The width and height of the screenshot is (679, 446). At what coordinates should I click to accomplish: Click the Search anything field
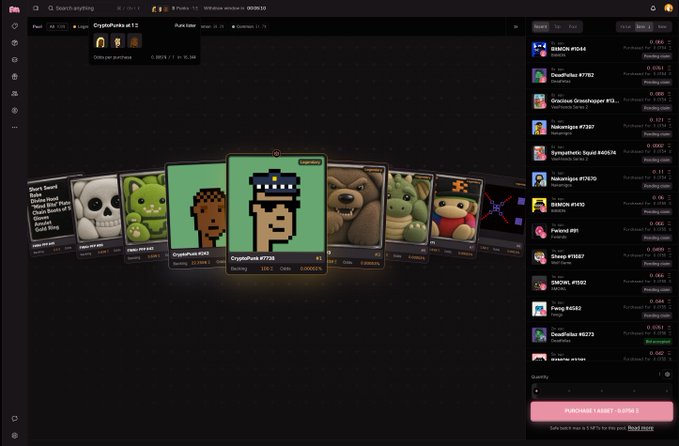tap(94, 8)
